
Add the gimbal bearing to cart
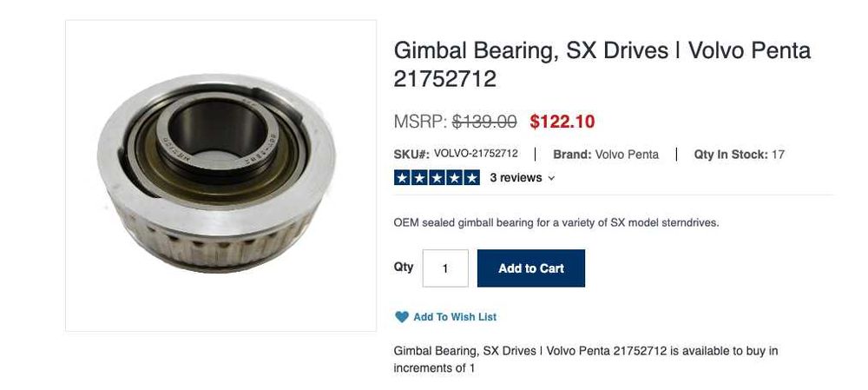[531, 268]
